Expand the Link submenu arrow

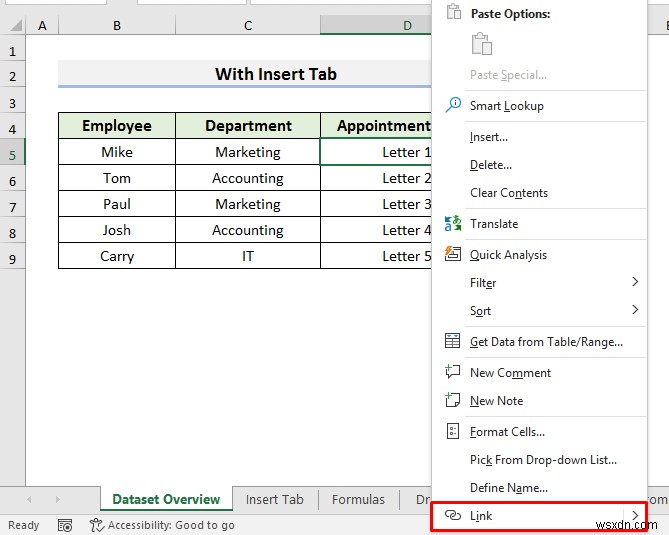pyautogui.click(x=635, y=515)
